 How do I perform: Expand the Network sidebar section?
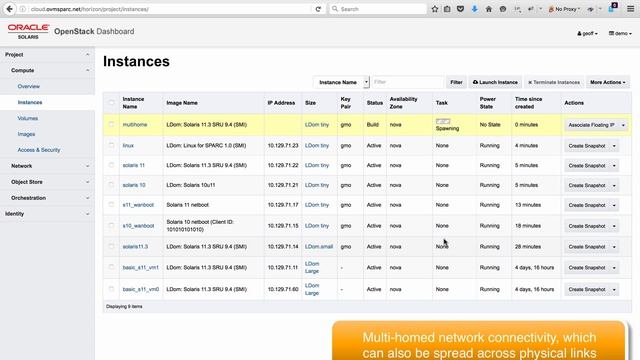pyautogui.click(x=47, y=166)
